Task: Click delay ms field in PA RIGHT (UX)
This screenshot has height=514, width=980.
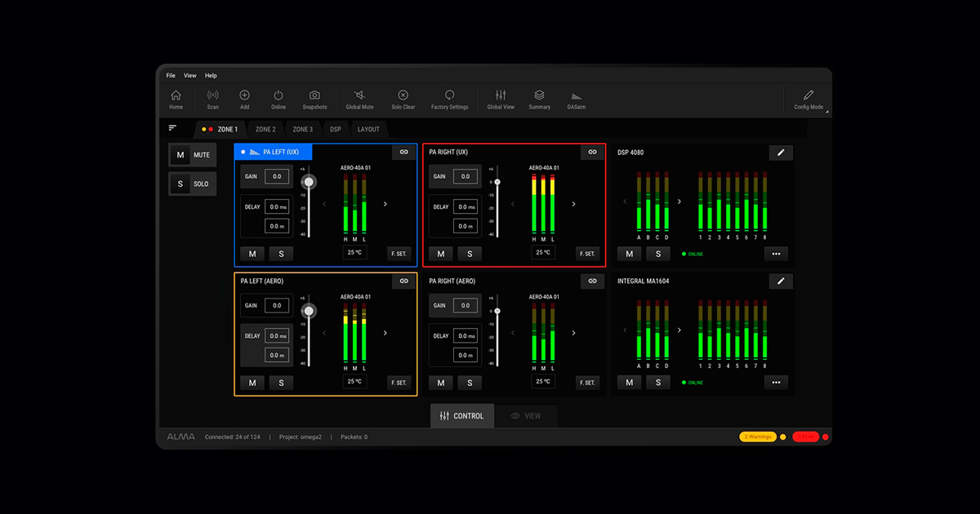Action: tap(465, 207)
